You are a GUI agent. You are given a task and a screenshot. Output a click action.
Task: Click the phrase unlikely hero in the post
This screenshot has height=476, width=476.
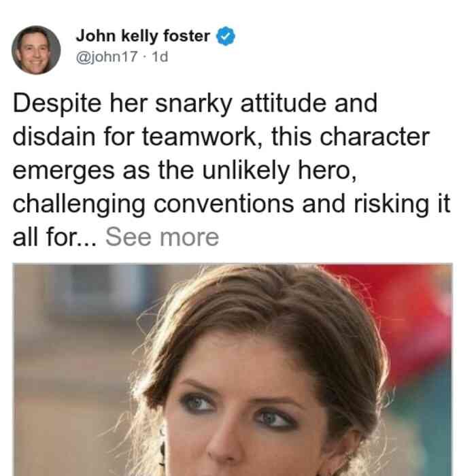click(279, 170)
